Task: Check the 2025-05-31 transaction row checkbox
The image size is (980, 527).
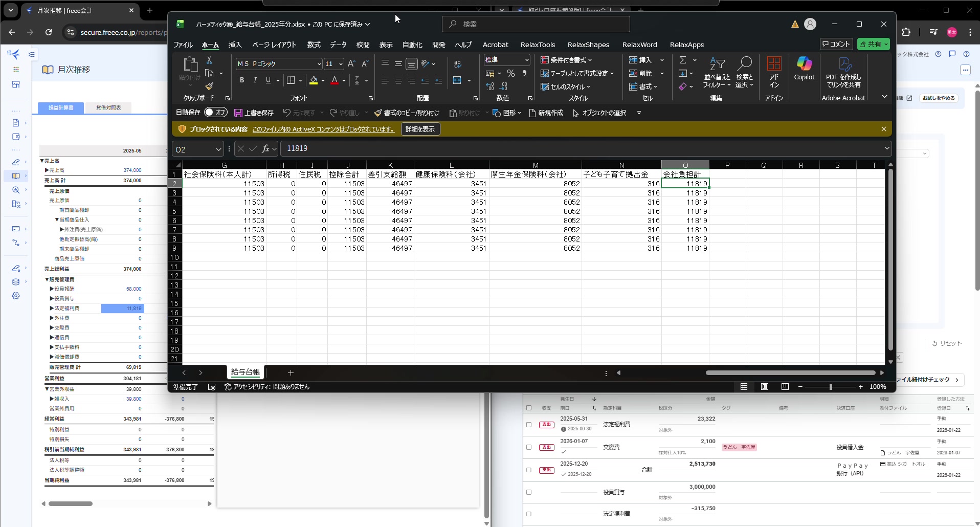Action: coord(529,425)
